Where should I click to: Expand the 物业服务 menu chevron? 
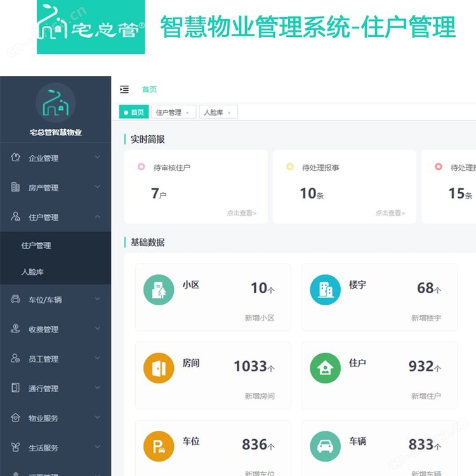(x=98, y=417)
